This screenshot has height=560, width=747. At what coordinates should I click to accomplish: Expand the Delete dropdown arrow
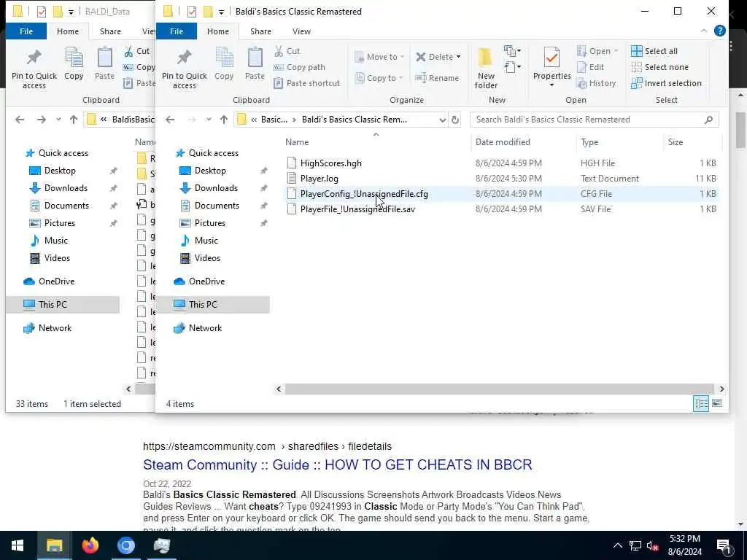(x=458, y=57)
